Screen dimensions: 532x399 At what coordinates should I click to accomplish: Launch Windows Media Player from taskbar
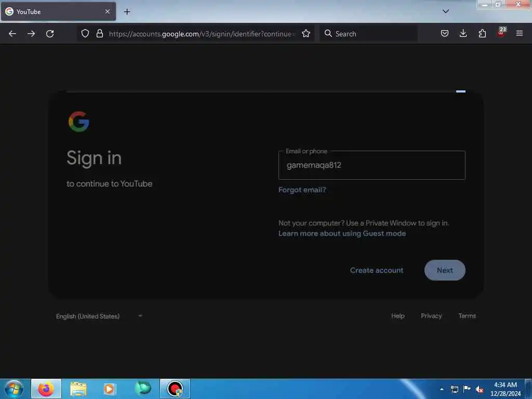click(109, 389)
